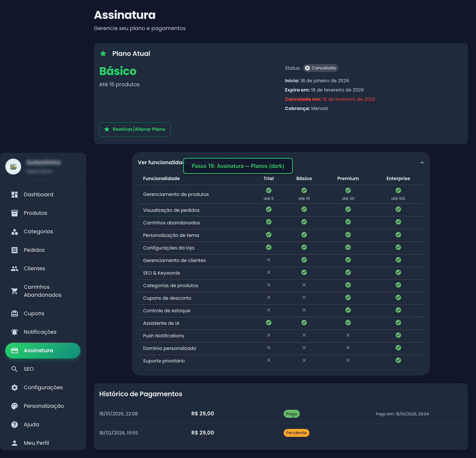Click the Dashboard grid icon in sidebar

[x=15, y=195]
